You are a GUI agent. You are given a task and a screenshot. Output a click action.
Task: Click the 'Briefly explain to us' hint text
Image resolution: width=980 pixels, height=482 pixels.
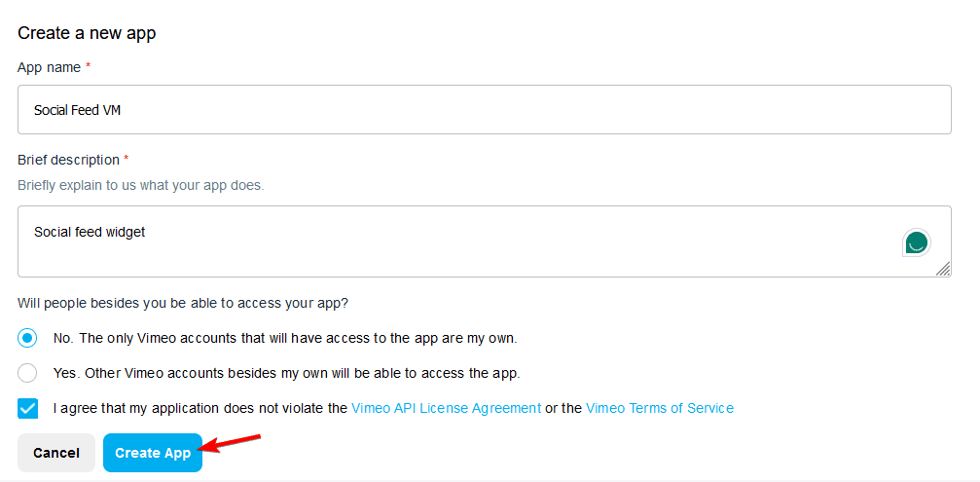tap(140, 185)
